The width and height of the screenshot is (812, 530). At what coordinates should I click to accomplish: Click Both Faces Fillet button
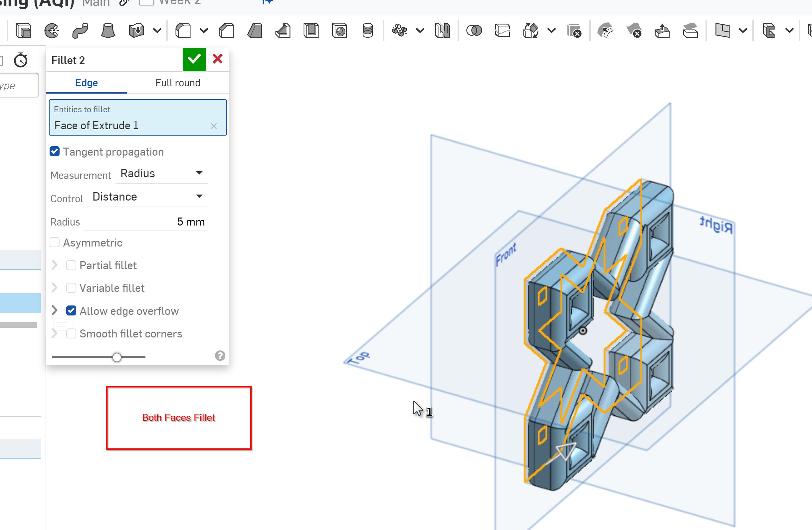[178, 417]
